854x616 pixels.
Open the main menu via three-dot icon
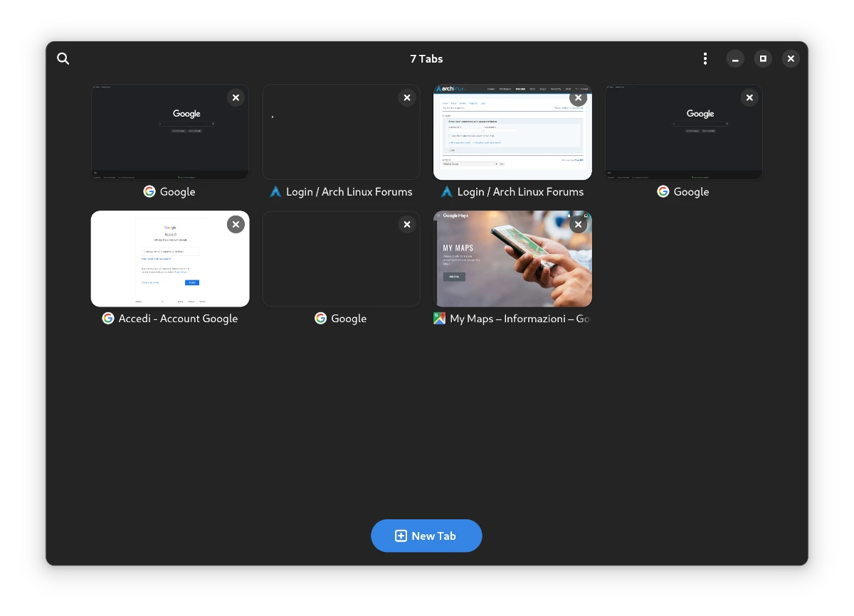(x=705, y=58)
